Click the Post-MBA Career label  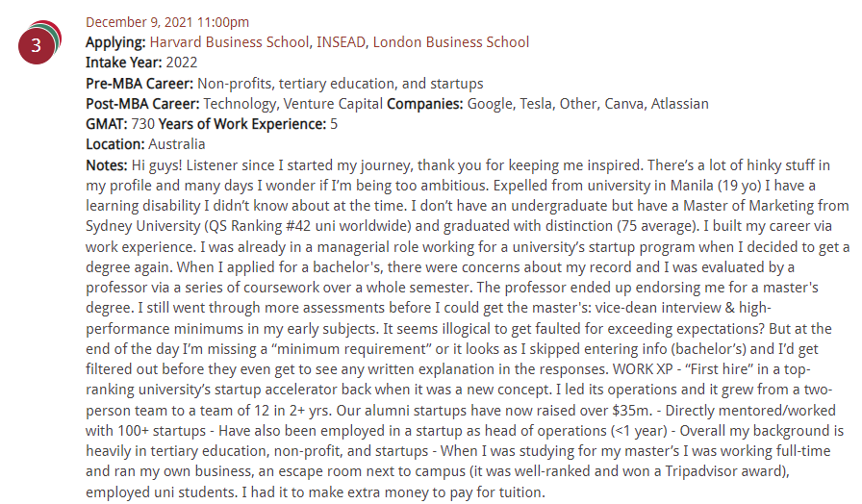(x=143, y=104)
